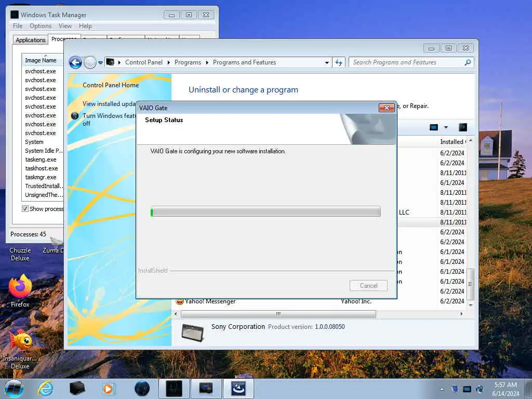Click the Installed On column header
The width and height of the screenshot is (532, 399).
click(453, 142)
